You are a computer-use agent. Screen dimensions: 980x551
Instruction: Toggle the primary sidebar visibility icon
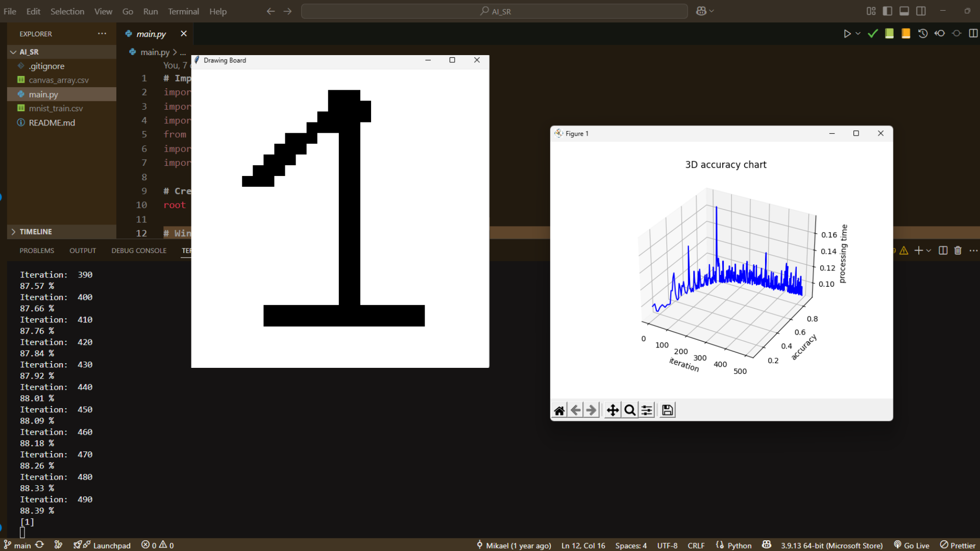pyautogui.click(x=888, y=11)
